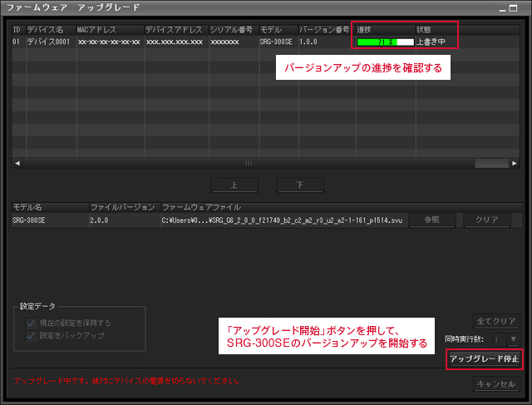Click the 上 move-up button

234,185
